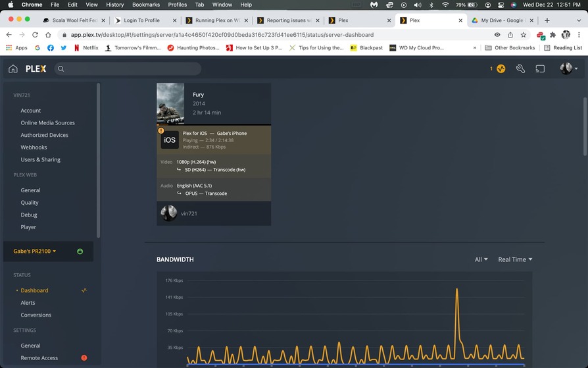Go back with browser back arrow
The image size is (588, 368).
pos(9,34)
